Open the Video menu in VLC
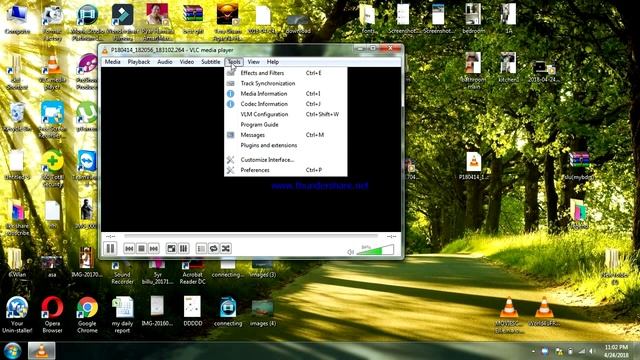Image resolution: width=640 pixels, height=360 pixels. 187,62
